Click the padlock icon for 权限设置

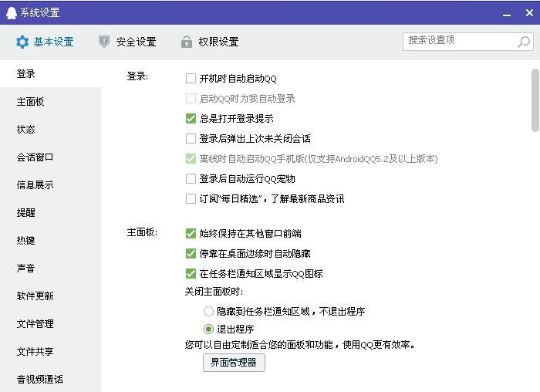pyautogui.click(x=187, y=42)
